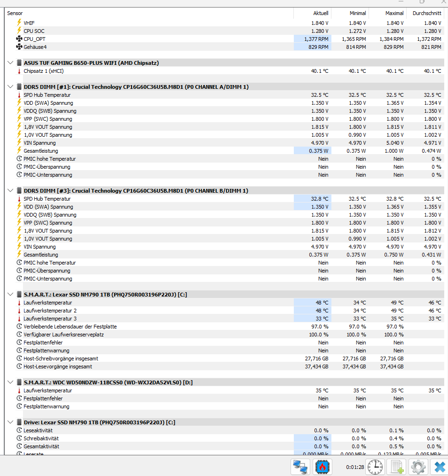
Task: Select the 1.000 W maximum Gesamtleistung value
Action: coord(394,151)
